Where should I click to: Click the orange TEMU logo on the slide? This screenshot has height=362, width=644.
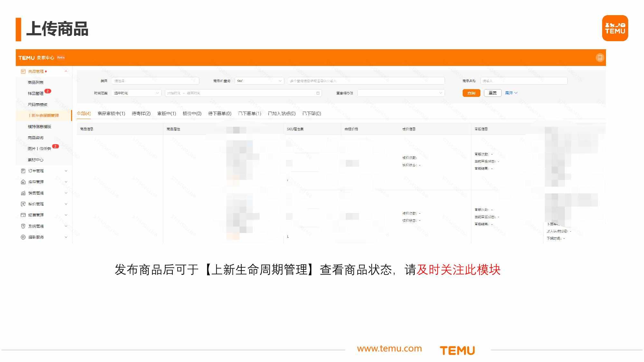pos(615,28)
